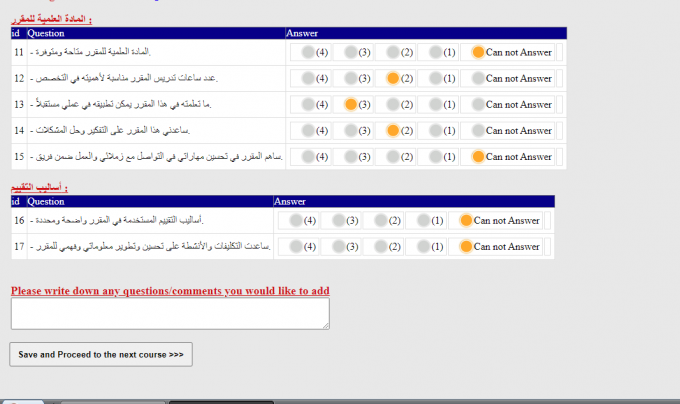
Task: Select rating (4) for question 16
Action: 296,221
